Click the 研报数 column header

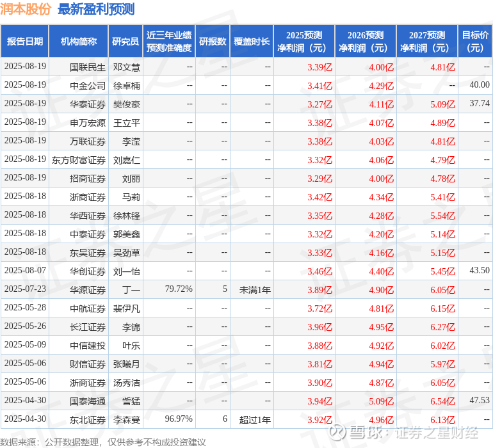tap(213, 41)
